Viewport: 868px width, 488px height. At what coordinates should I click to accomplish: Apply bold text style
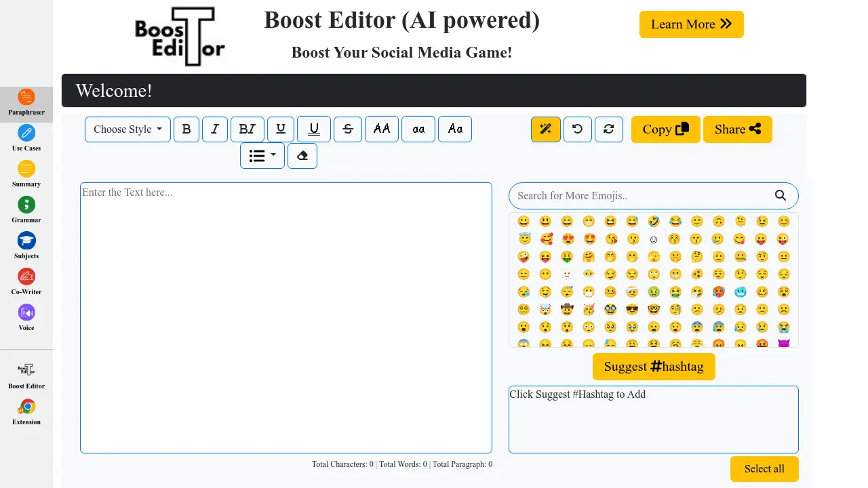coord(186,129)
